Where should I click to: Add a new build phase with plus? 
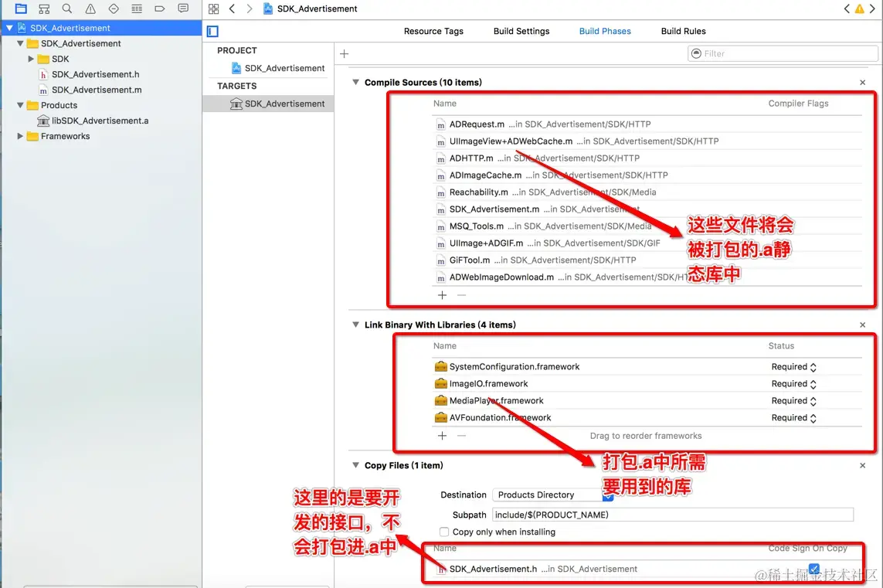click(x=344, y=53)
